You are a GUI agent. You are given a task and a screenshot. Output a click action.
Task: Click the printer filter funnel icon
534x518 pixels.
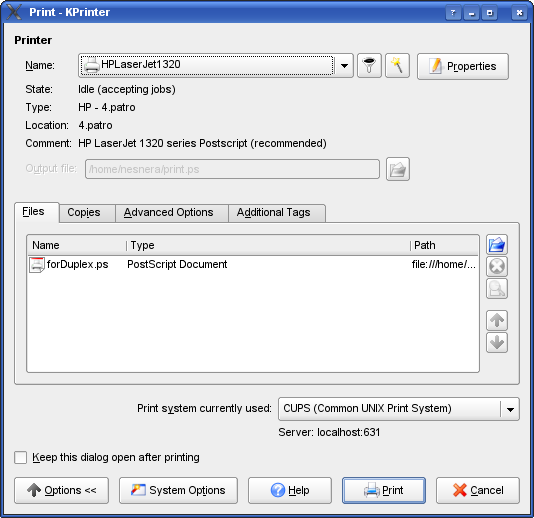(x=369, y=65)
